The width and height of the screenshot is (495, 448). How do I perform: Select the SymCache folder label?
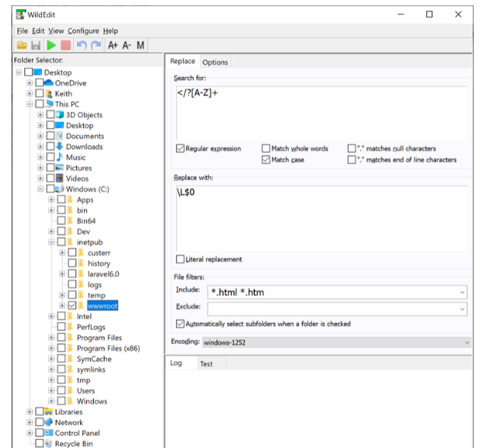(94, 359)
